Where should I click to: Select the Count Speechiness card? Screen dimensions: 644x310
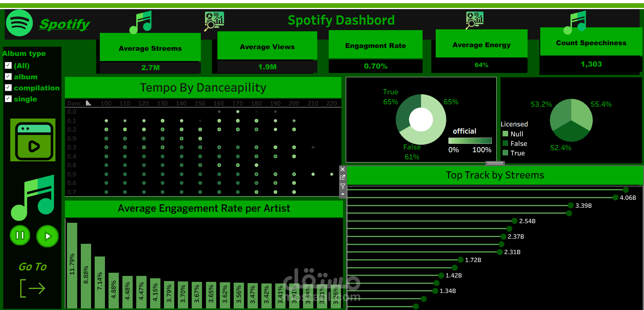pos(591,42)
